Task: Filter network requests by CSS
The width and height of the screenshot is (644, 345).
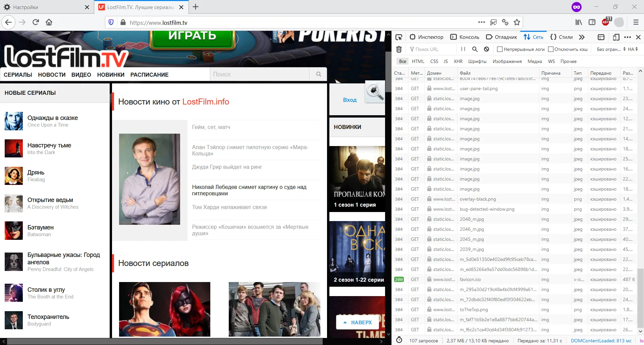Action: coord(434,61)
